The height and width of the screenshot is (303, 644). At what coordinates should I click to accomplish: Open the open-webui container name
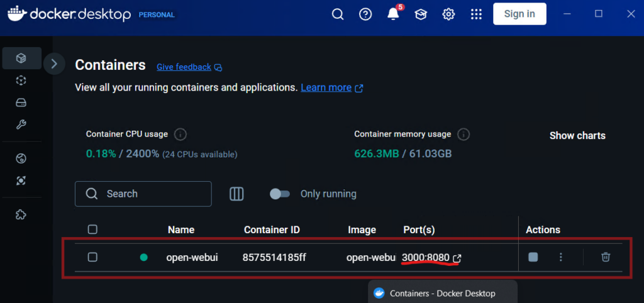pos(192,258)
